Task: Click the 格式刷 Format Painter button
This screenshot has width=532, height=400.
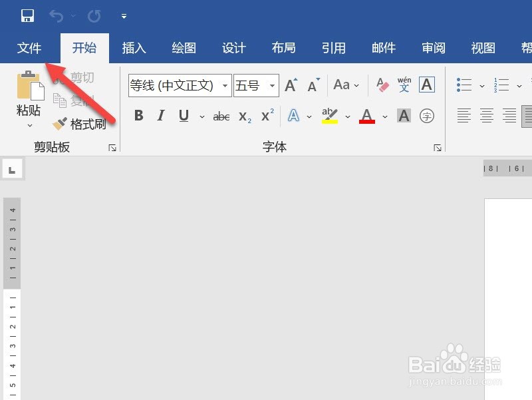Action: [79, 124]
